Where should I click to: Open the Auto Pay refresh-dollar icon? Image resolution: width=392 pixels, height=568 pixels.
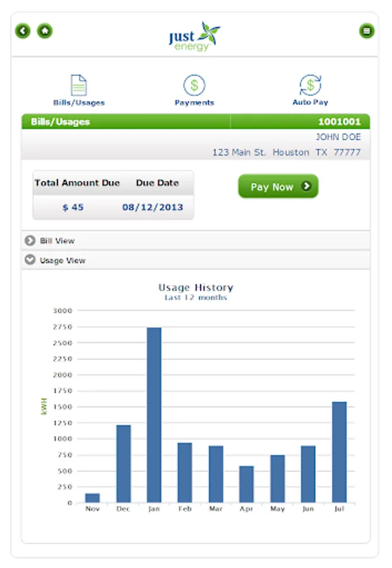[311, 85]
